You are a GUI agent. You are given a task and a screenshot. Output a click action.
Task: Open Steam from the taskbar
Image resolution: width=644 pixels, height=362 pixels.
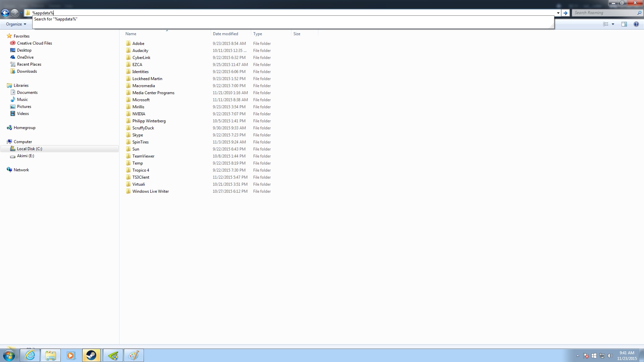coord(91,355)
